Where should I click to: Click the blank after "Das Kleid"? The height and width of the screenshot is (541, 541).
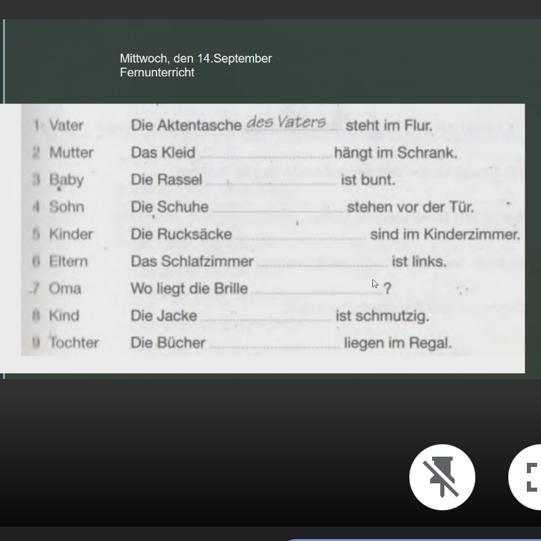265,154
